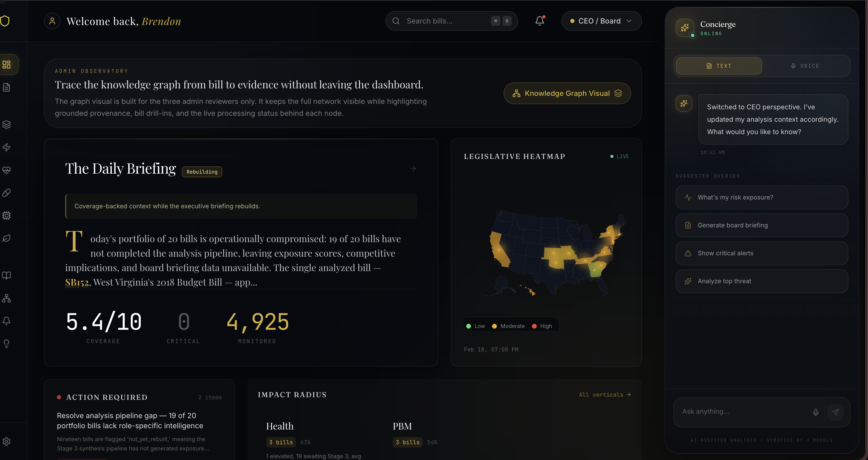Expand The Daily Briefing via its arrow
868x460 pixels.
click(413, 168)
